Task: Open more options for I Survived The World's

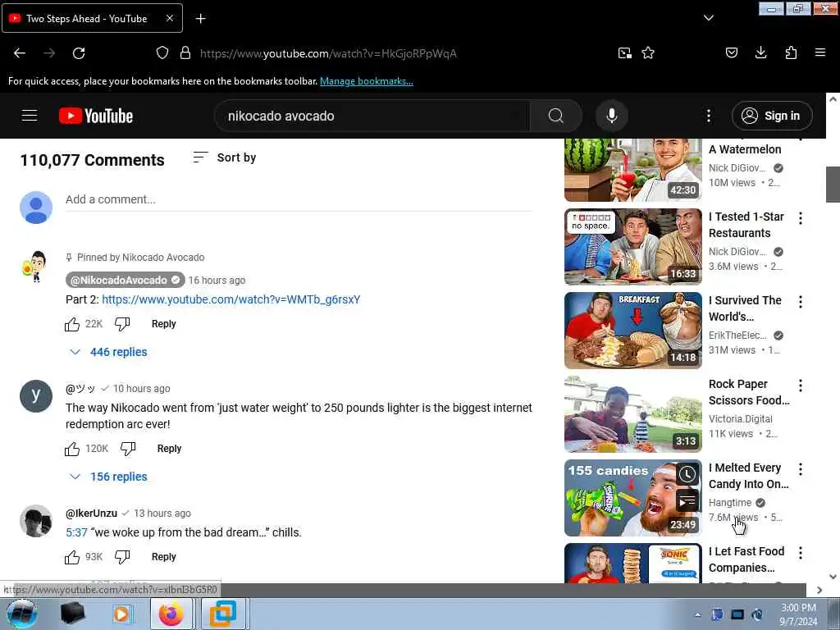Action: click(801, 302)
